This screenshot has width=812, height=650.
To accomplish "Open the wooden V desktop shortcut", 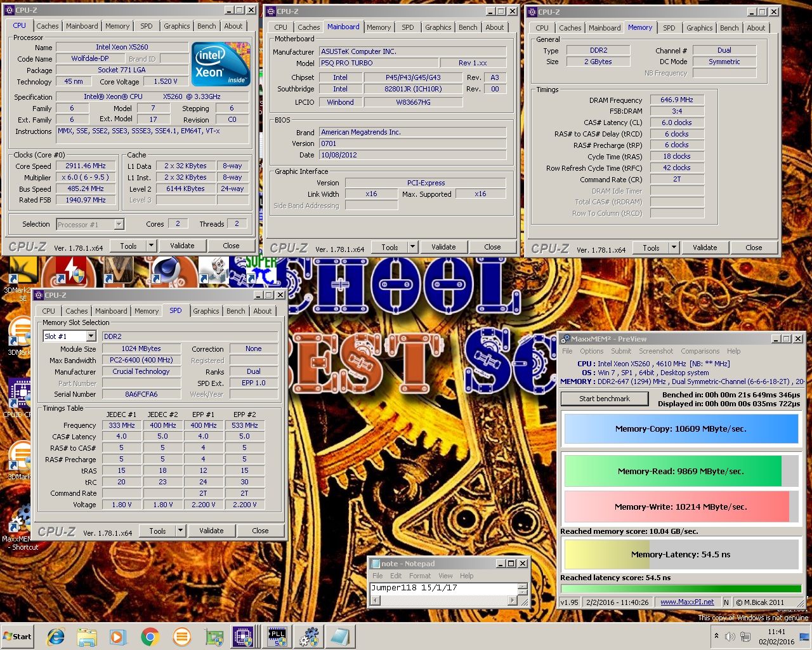I will [x=119, y=270].
